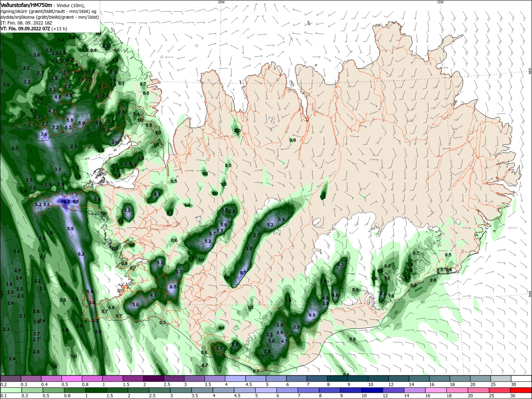
Task: Click the 8.7 precipitation value
Action: [244, 273]
